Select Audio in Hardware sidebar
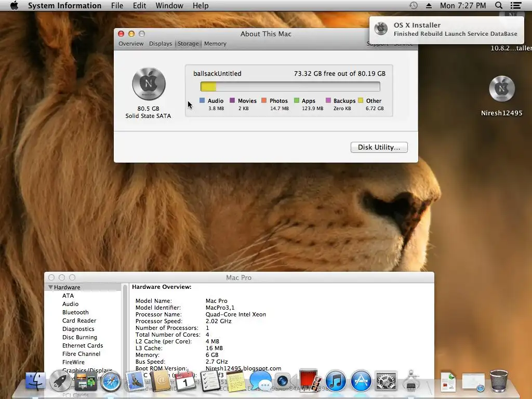 (70, 304)
